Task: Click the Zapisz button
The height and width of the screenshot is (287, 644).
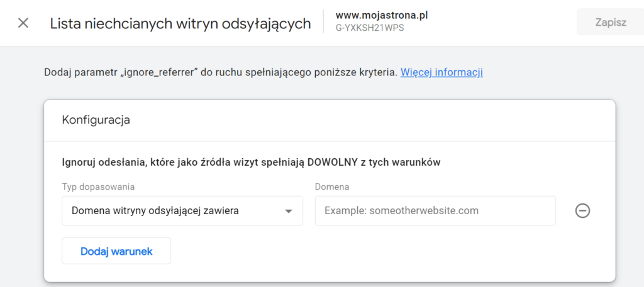Action: pos(610,23)
